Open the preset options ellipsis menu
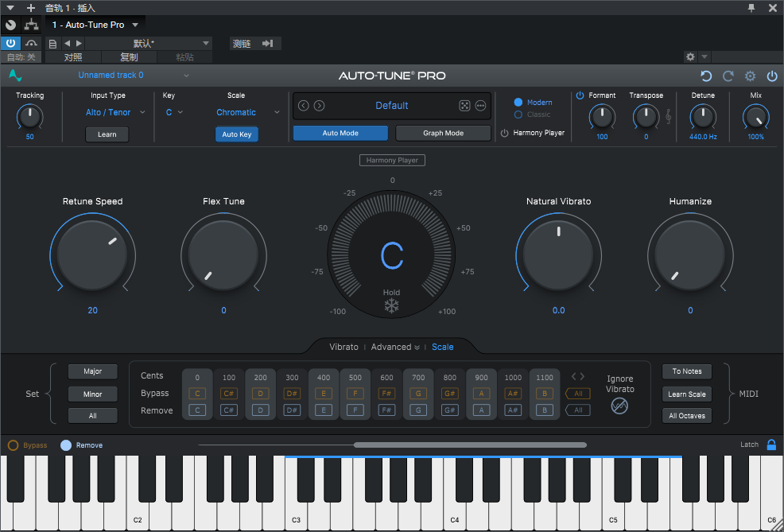 click(x=480, y=106)
